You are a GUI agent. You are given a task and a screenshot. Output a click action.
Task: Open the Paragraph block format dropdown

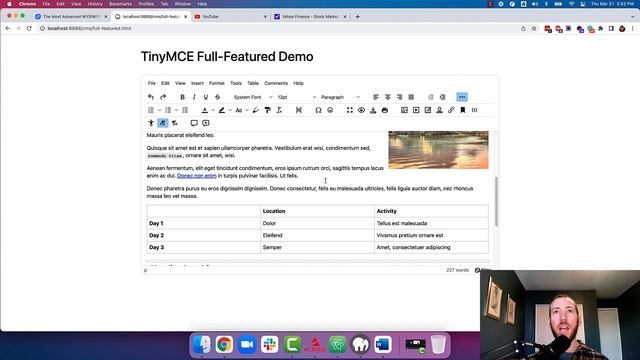(x=340, y=97)
